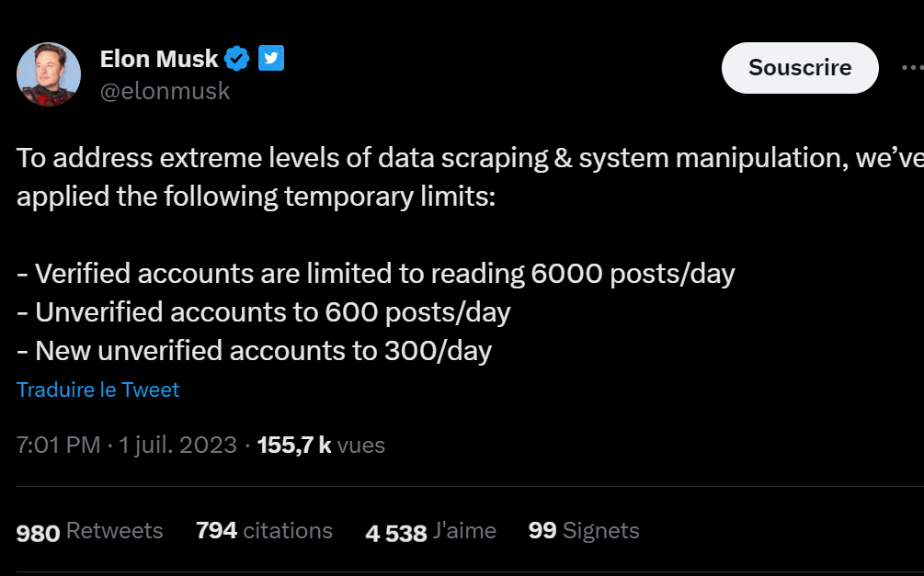Image resolution: width=924 pixels, height=576 pixels.
Task: Open the three-dot more options menu
Action: [x=912, y=68]
